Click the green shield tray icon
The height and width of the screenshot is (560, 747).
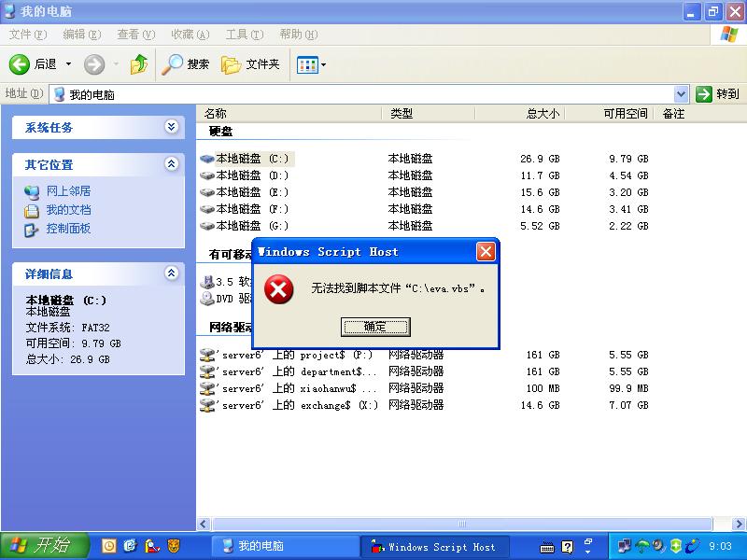[x=675, y=546]
